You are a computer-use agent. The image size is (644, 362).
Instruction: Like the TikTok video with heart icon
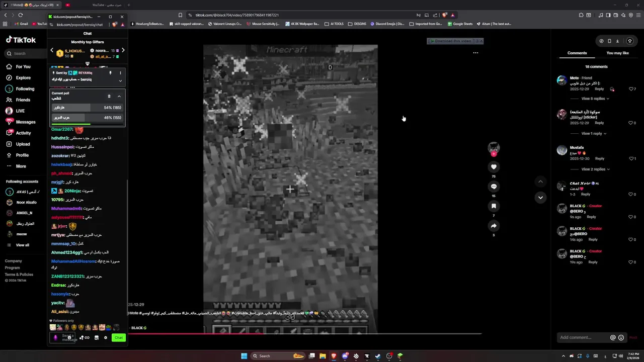[494, 167]
